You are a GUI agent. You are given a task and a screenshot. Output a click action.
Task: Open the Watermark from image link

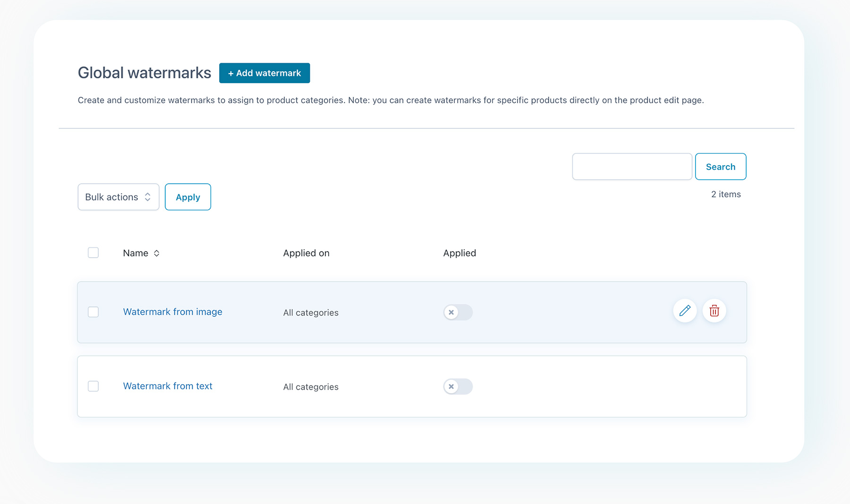tap(172, 312)
